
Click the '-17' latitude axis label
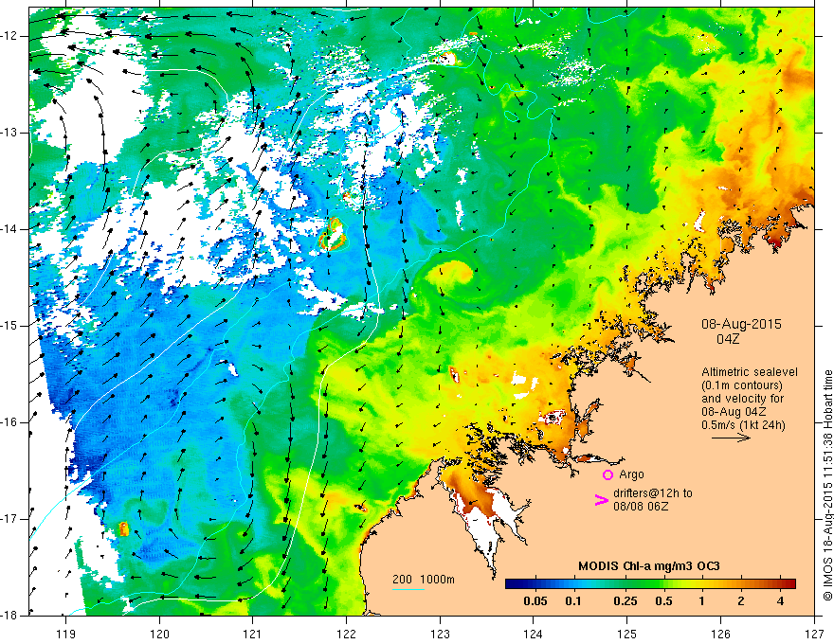tap(10, 519)
